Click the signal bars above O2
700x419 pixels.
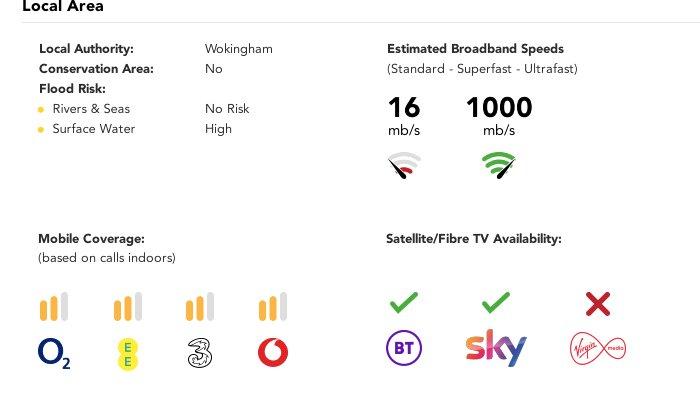point(54,307)
